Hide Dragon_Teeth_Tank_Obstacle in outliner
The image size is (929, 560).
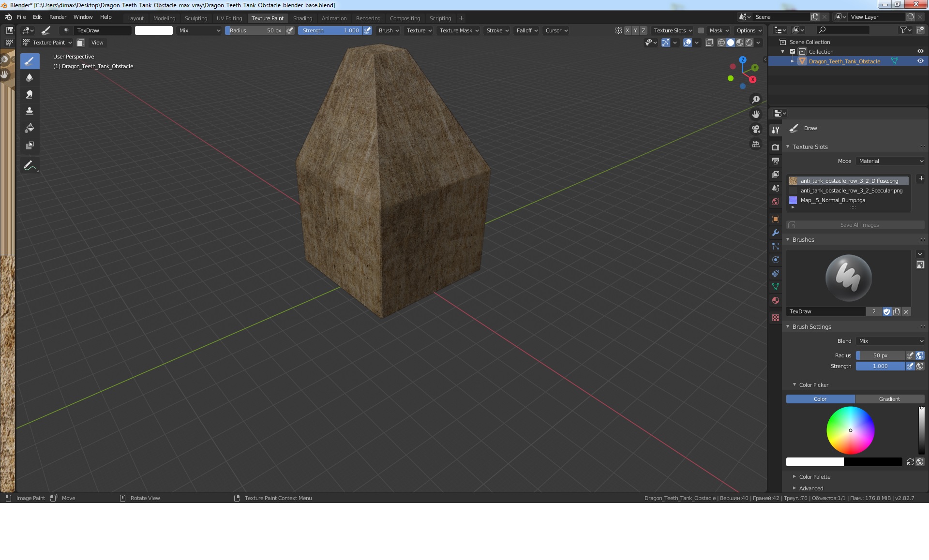coord(920,61)
